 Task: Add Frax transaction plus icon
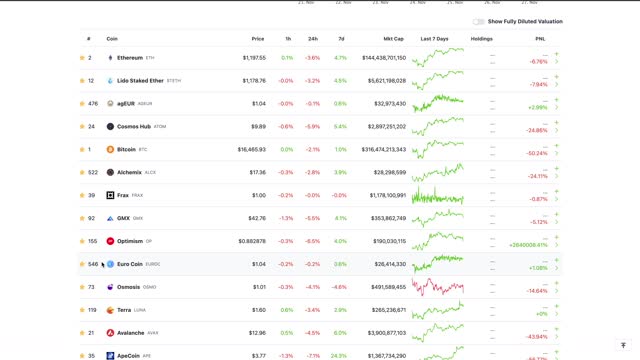(x=556, y=191)
